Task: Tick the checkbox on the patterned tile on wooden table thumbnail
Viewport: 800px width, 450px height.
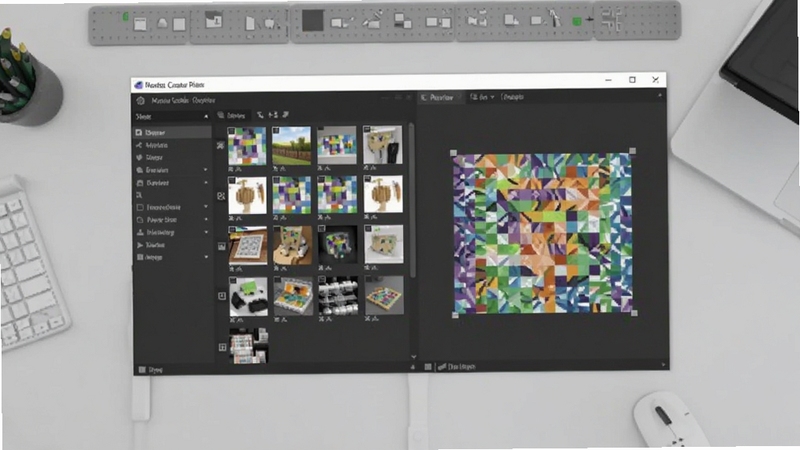Action: pos(233,230)
